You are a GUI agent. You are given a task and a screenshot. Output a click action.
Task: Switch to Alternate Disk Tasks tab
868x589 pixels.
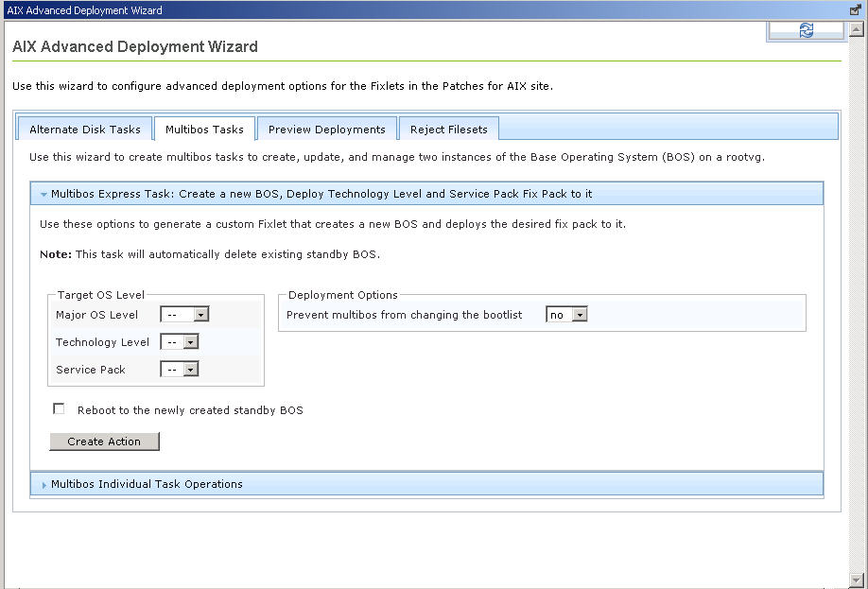[85, 129]
